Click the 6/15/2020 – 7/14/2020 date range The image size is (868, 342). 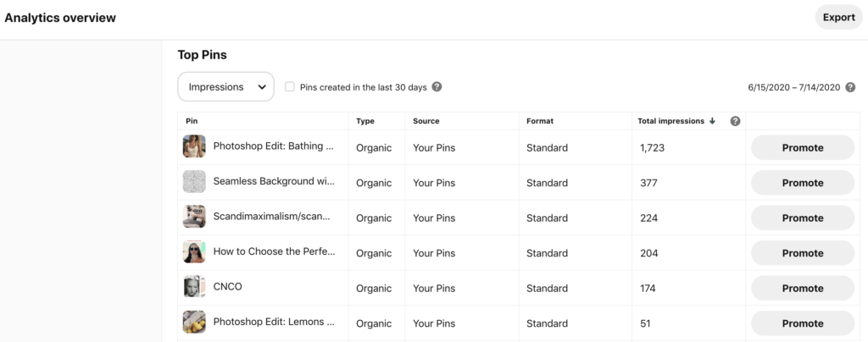793,87
